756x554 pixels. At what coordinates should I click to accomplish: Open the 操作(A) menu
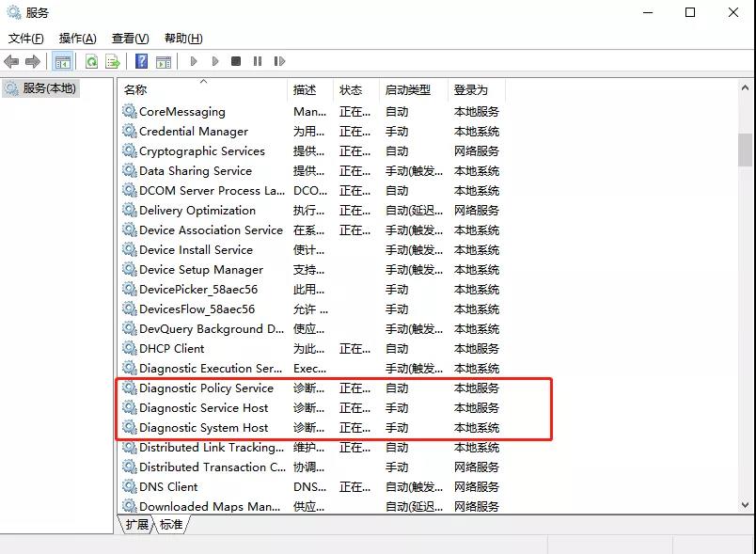click(78, 38)
